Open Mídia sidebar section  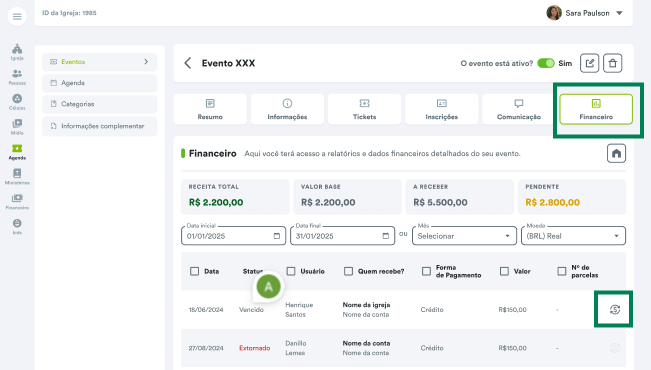coord(17,127)
